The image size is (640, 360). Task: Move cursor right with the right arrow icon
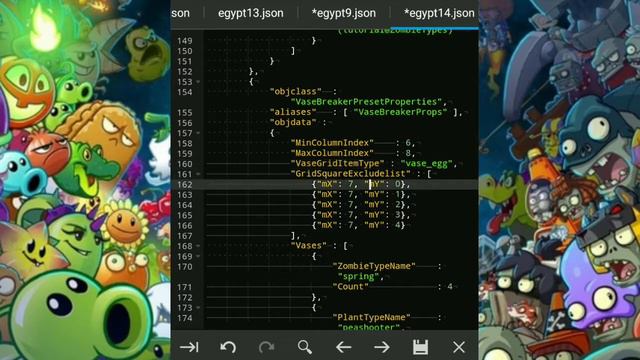pos(382,347)
